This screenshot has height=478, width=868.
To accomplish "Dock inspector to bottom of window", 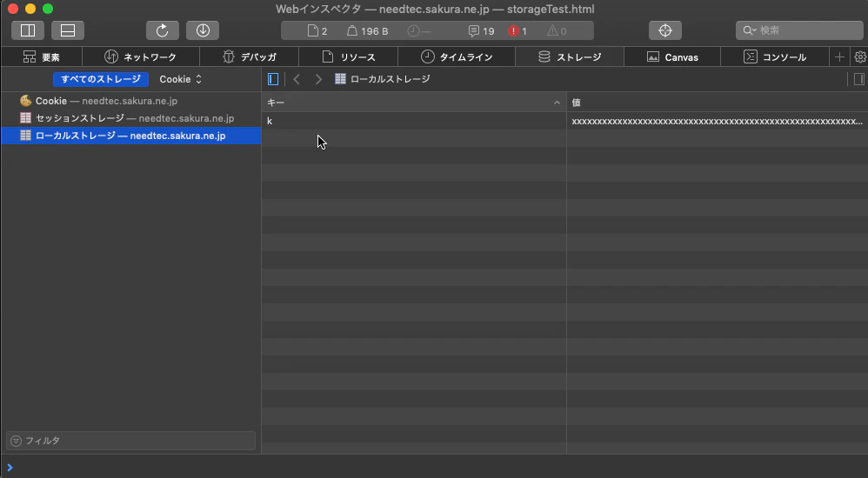I will [x=68, y=30].
